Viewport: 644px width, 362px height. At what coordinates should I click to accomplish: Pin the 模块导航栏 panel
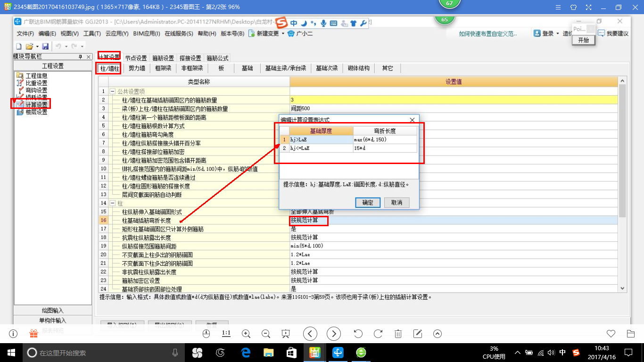click(81, 57)
